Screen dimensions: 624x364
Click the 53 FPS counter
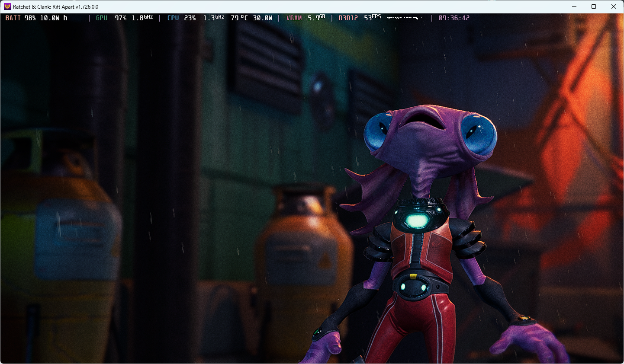click(373, 18)
